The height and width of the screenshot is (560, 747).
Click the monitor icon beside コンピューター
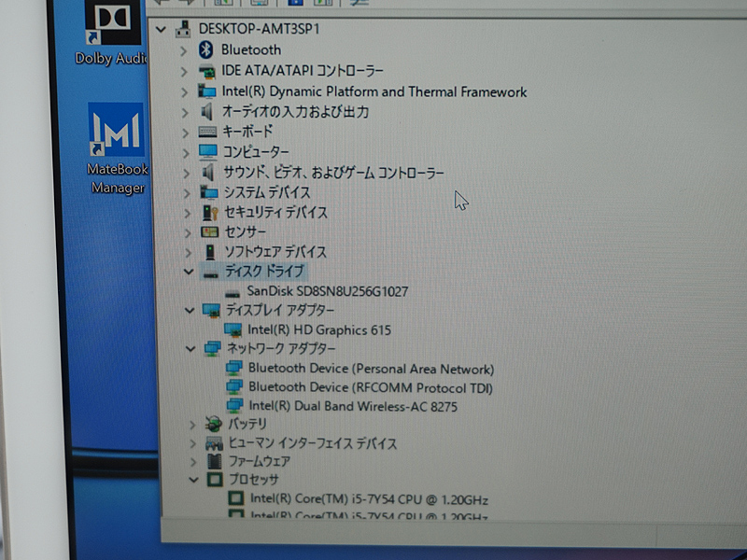pyautogui.click(x=208, y=151)
